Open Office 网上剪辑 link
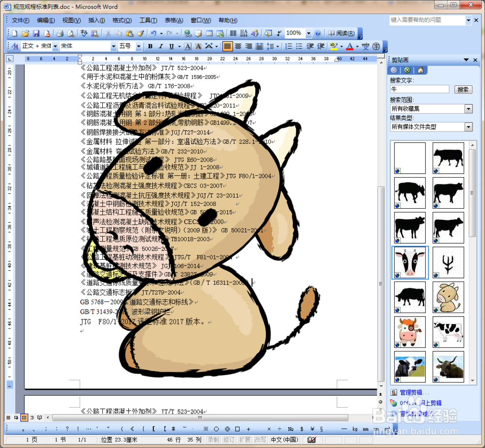This screenshot has width=485, height=448. [x=420, y=403]
